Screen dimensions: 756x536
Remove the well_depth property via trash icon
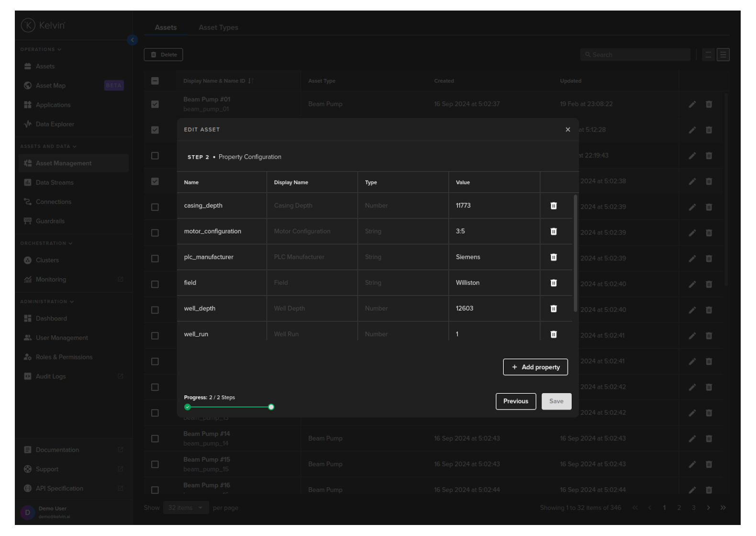coord(554,309)
